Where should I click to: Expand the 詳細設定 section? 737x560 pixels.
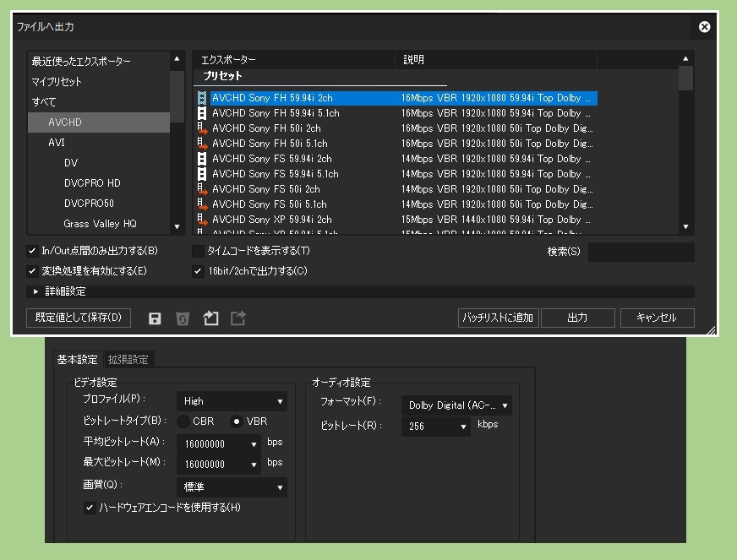36,291
